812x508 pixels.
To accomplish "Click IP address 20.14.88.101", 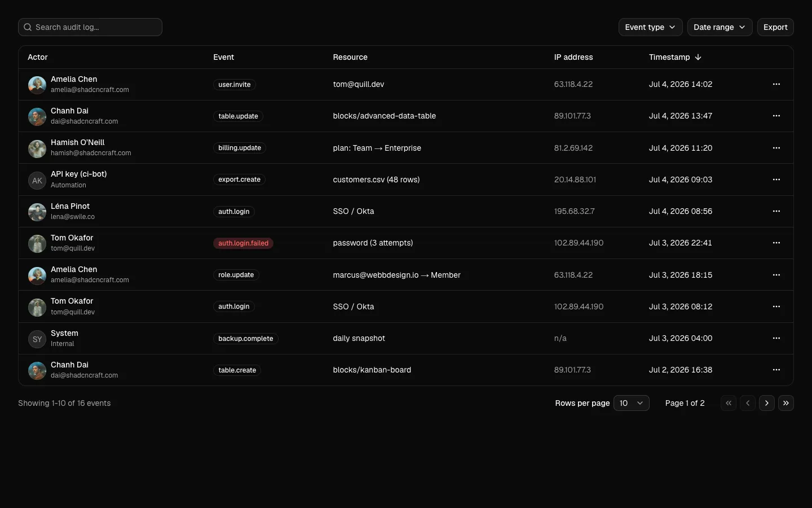I will click(575, 179).
